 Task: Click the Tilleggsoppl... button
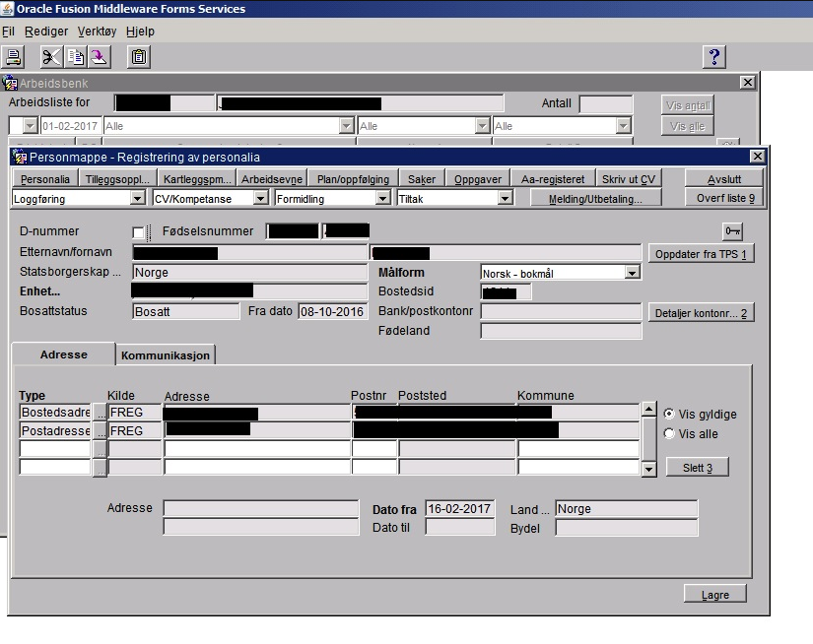pyautogui.click(x=117, y=179)
